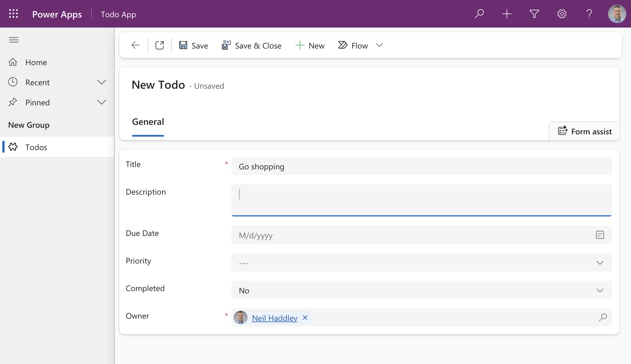The height and width of the screenshot is (364, 631).
Task: Remove Neil Haddley from Owner
Action: coord(305,317)
